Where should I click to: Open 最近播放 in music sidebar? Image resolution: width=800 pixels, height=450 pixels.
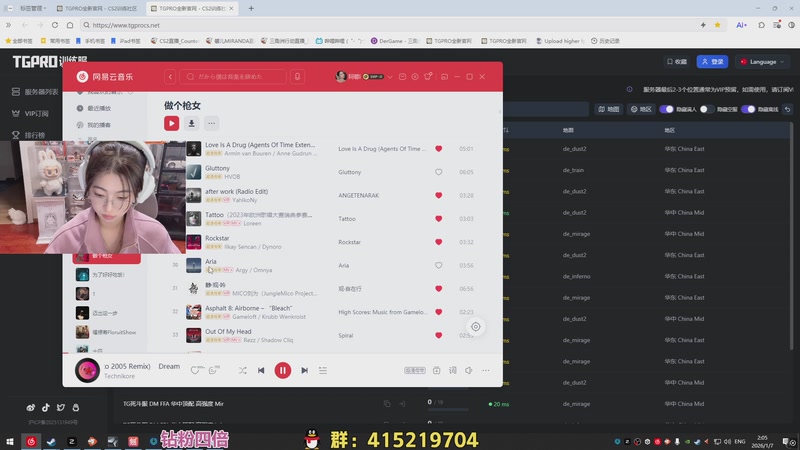click(x=94, y=108)
